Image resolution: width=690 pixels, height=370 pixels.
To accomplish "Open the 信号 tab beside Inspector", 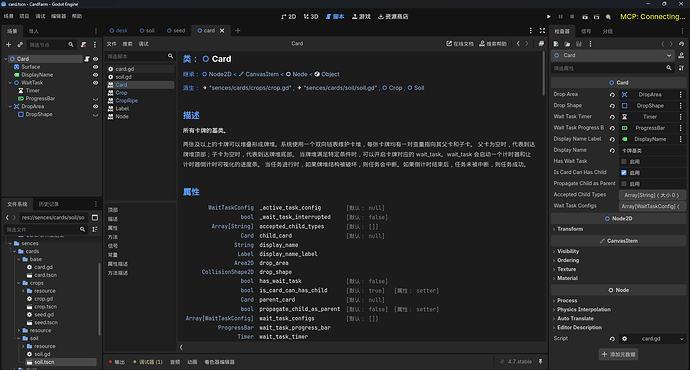I will point(586,31).
